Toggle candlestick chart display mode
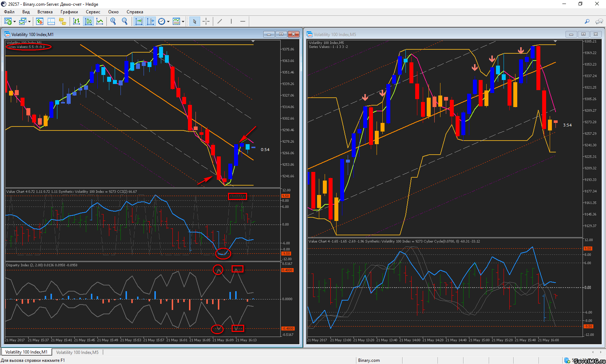The image size is (606, 364). click(88, 22)
